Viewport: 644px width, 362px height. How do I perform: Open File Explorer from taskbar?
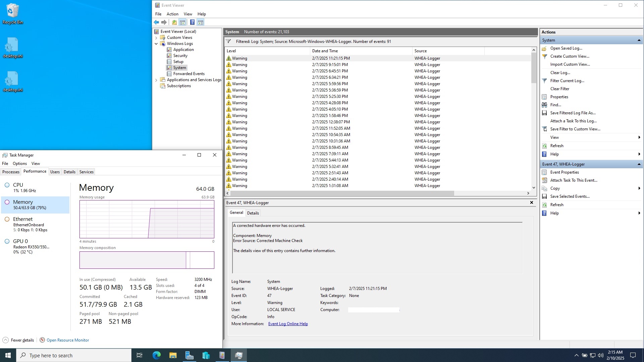coord(173,355)
